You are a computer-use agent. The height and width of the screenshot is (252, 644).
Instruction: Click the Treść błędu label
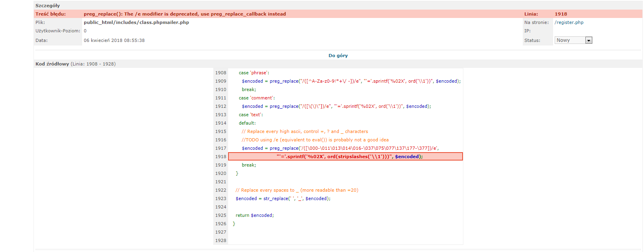click(x=50, y=14)
